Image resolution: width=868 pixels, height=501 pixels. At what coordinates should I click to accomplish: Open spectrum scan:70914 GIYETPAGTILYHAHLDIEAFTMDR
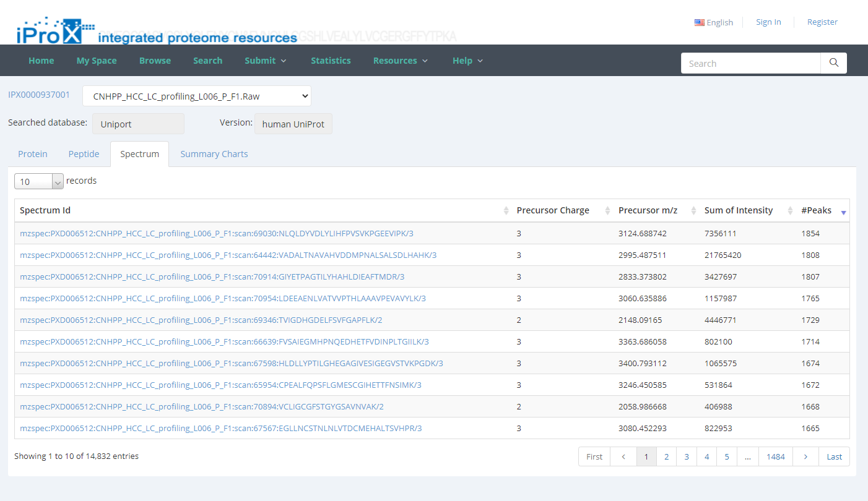click(x=212, y=277)
